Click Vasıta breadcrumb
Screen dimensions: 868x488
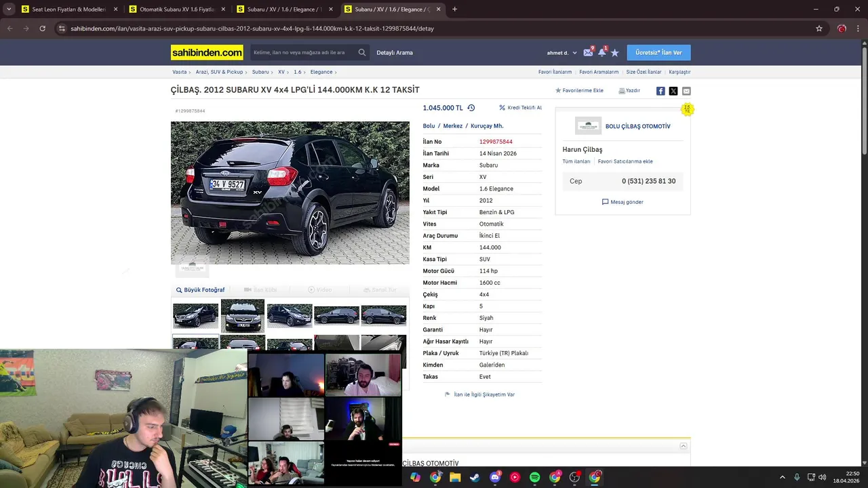pyautogui.click(x=179, y=72)
